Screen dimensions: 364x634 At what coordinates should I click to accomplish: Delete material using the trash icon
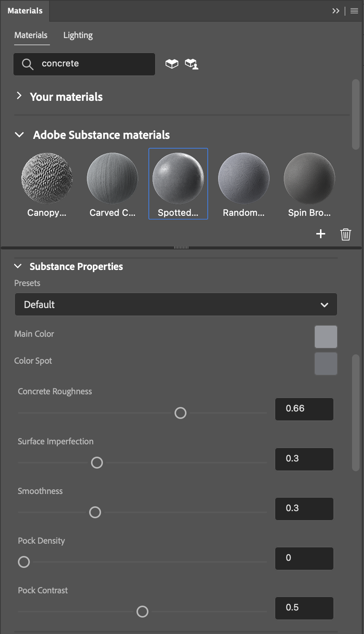point(346,234)
